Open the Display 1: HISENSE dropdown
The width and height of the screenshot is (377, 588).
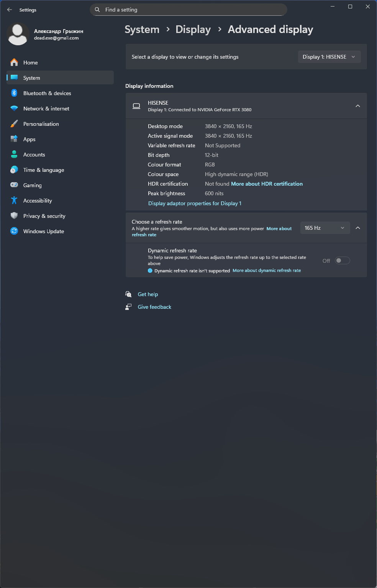[x=329, y=57]
